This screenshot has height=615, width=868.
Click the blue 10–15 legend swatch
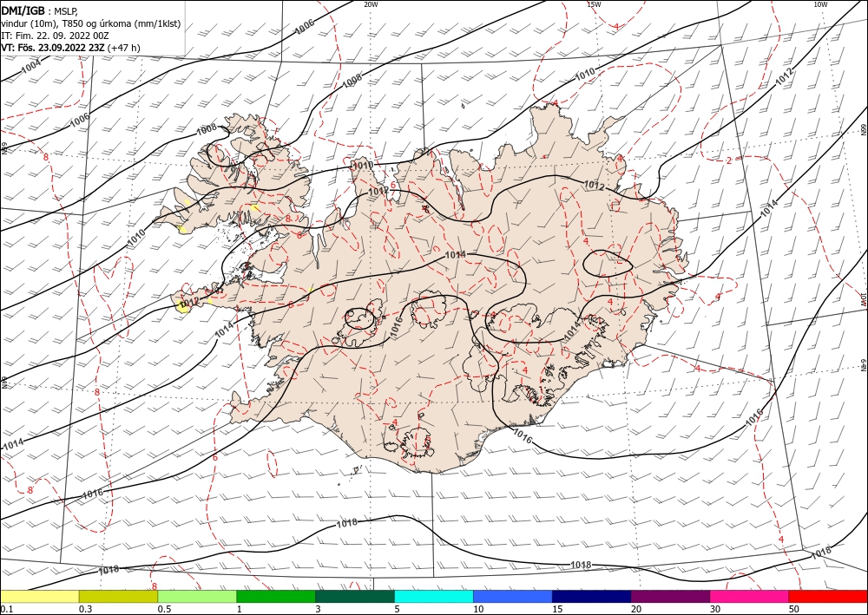click(513, 597)
